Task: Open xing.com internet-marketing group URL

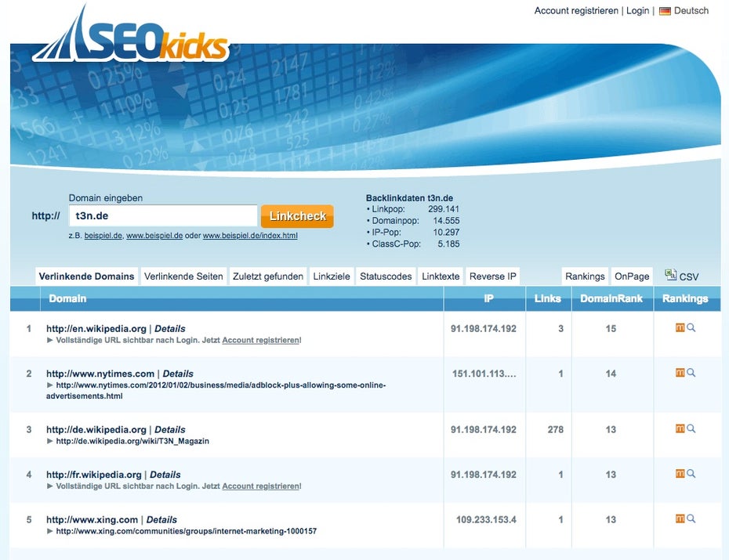Action: [x=187, y=531]
